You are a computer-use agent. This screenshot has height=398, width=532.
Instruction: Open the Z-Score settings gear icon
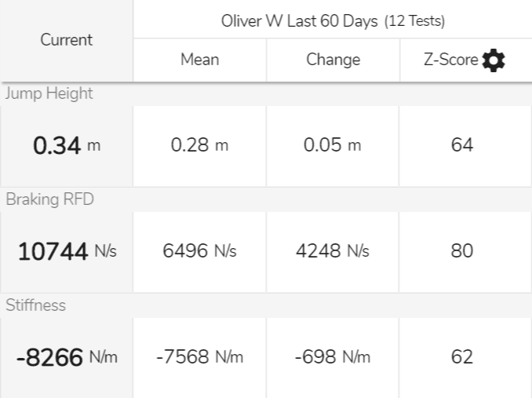tap(494, 60)
